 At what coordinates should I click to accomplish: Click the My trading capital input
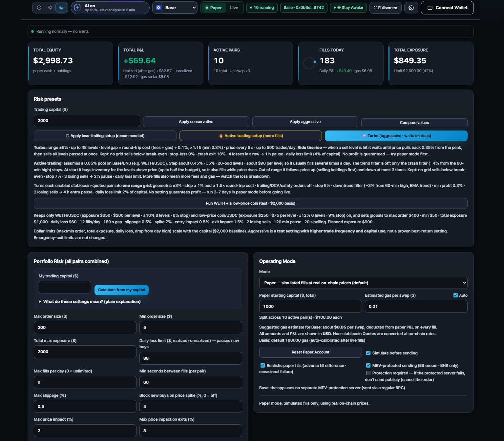[65, 287]
